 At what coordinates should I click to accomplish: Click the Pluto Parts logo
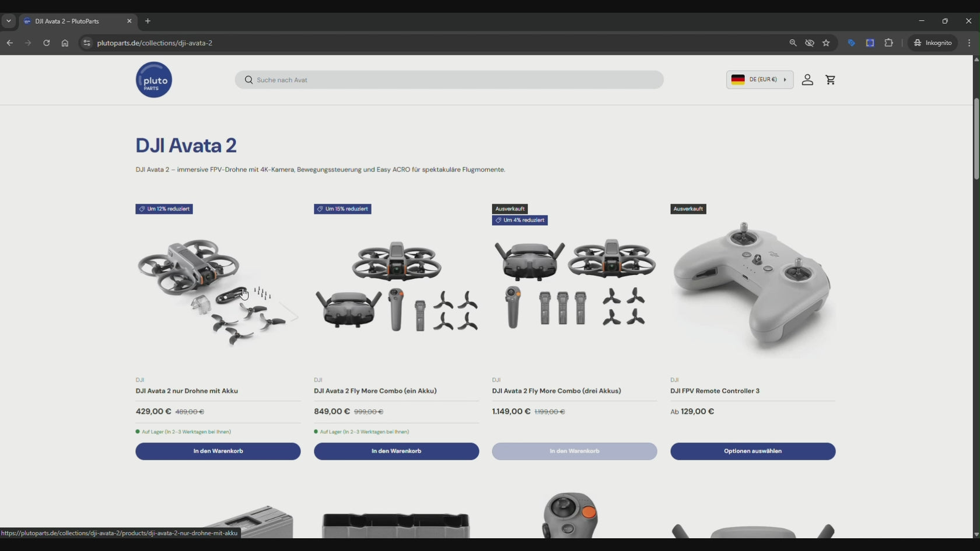tap(154, 80)
